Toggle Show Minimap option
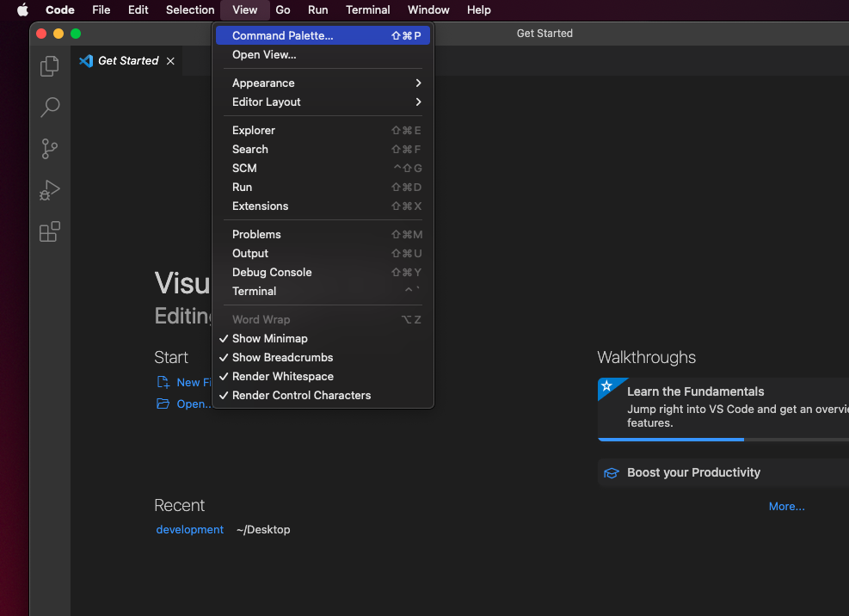 tap(323, 339)
